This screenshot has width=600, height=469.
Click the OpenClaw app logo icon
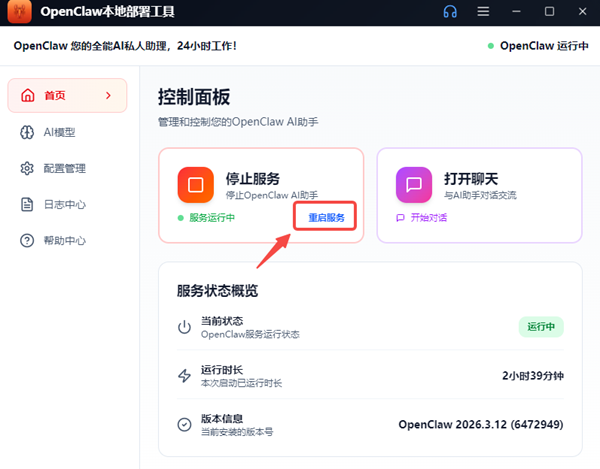(20, 11)
